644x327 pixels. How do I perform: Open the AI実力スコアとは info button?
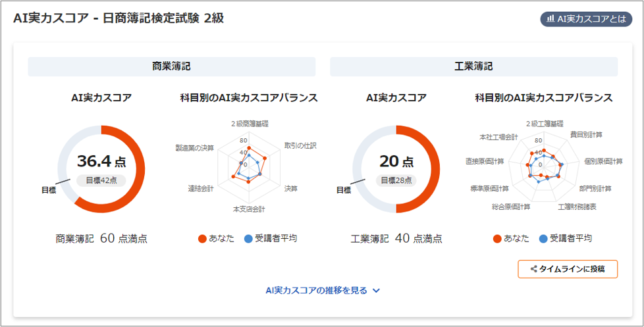point(585,19)
